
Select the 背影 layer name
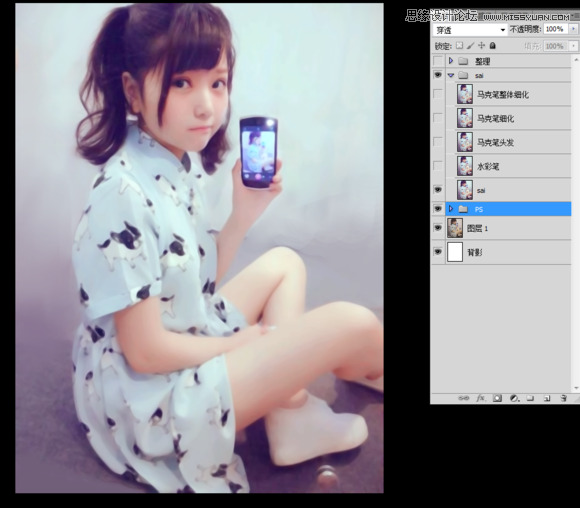point(475,253)
